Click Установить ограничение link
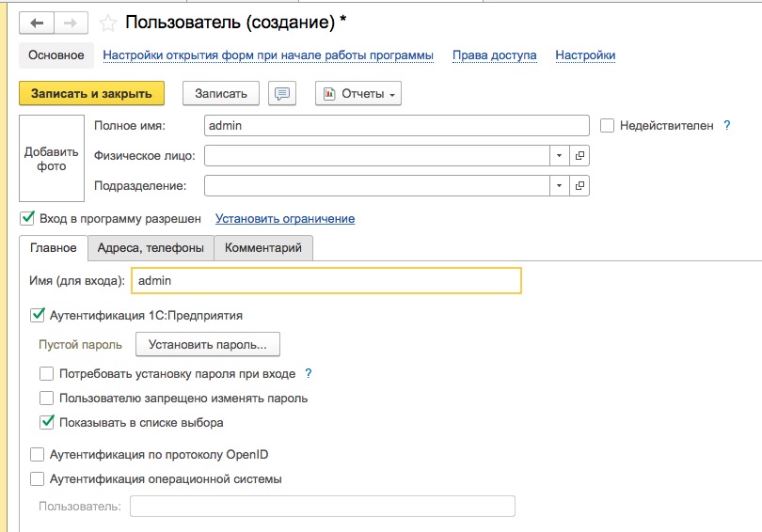This screenshot has width=762, height=532. tap(285, 219)
